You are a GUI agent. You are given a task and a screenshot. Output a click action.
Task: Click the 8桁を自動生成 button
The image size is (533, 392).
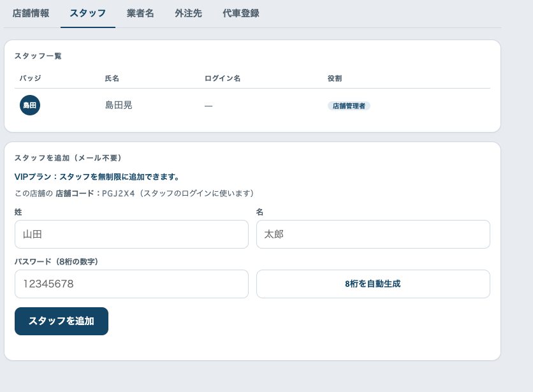click(x=373, y=284)
